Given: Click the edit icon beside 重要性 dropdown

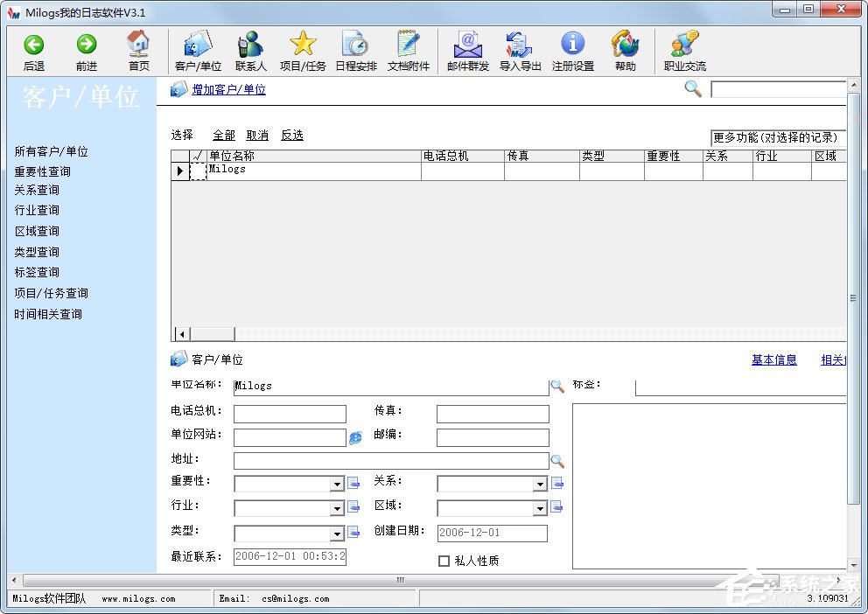Looking at the screenshot, I should coord(353,484).
